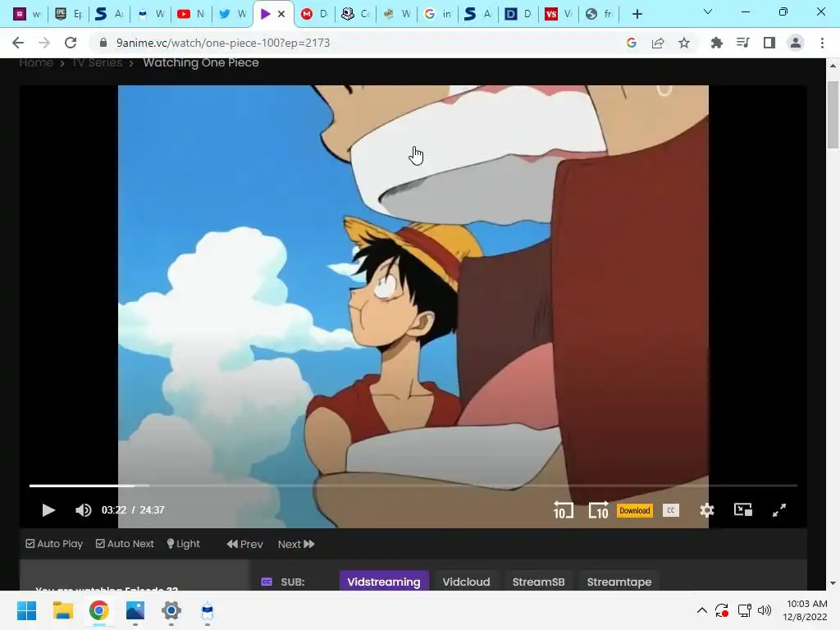Switch to the red M icon tab
This screenshot has height=630, width=840.
314,14
